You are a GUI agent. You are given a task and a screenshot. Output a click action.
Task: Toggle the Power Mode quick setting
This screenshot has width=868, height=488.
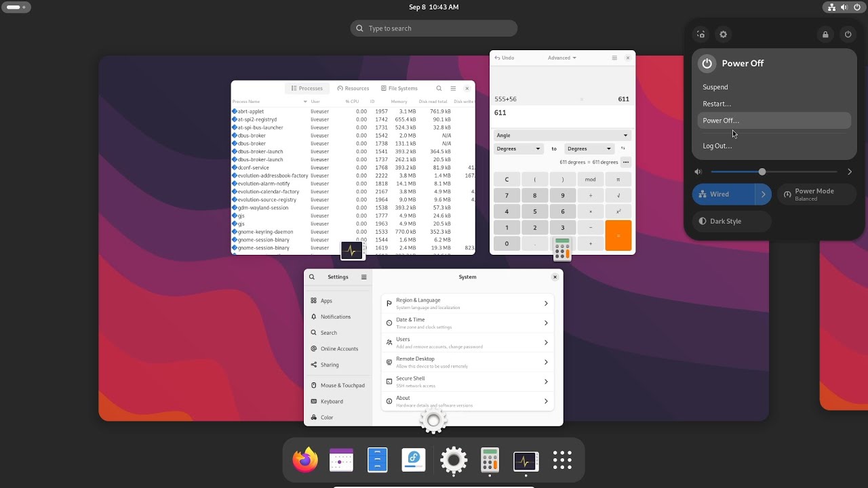tap(816, 194)
